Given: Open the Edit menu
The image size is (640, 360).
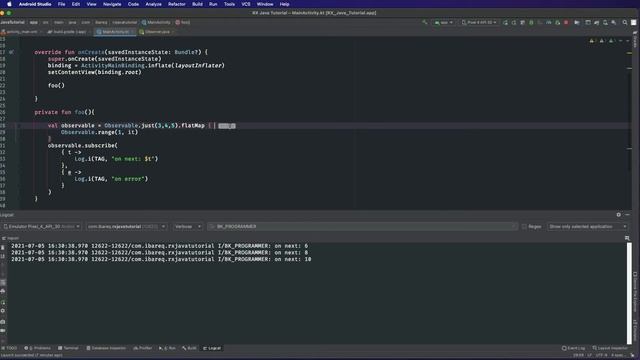Looking at the screenshot, I should (x=76, y=4).
